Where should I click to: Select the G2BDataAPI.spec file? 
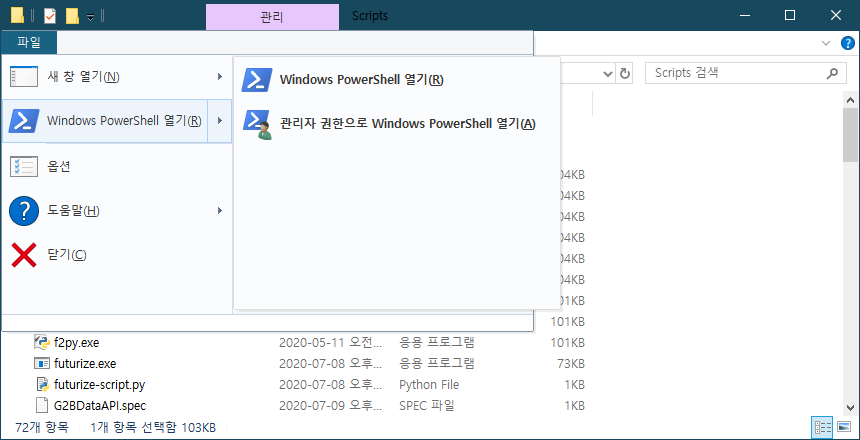pyautogui.click(x=100, y=406)
